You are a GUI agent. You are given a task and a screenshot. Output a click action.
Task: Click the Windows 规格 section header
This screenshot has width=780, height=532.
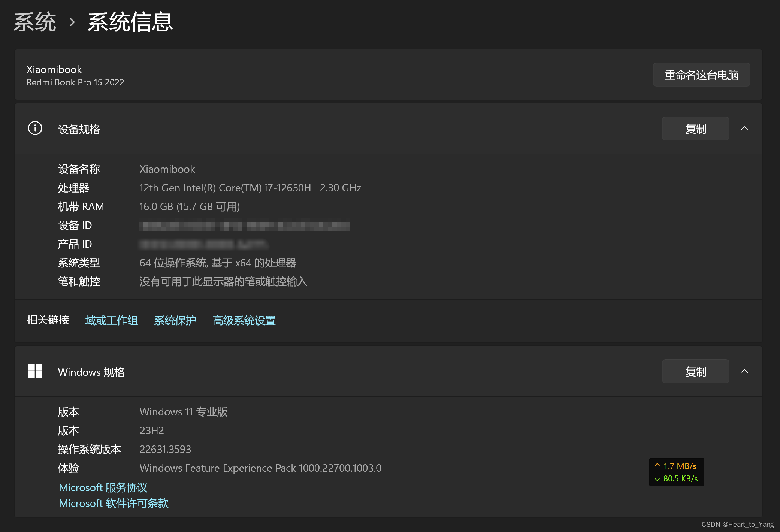[91, 372]
